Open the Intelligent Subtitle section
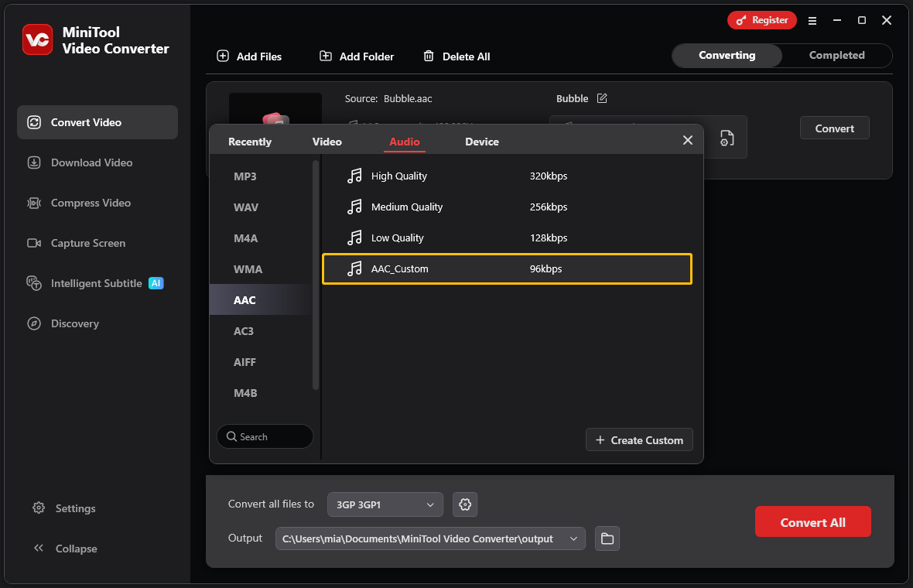The height and width of the screenshot is (588, 913). click(97, 283)
